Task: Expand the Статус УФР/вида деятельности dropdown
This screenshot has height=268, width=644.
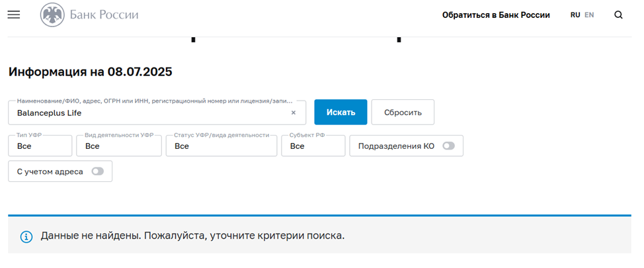Action: [x=221, y=146]
